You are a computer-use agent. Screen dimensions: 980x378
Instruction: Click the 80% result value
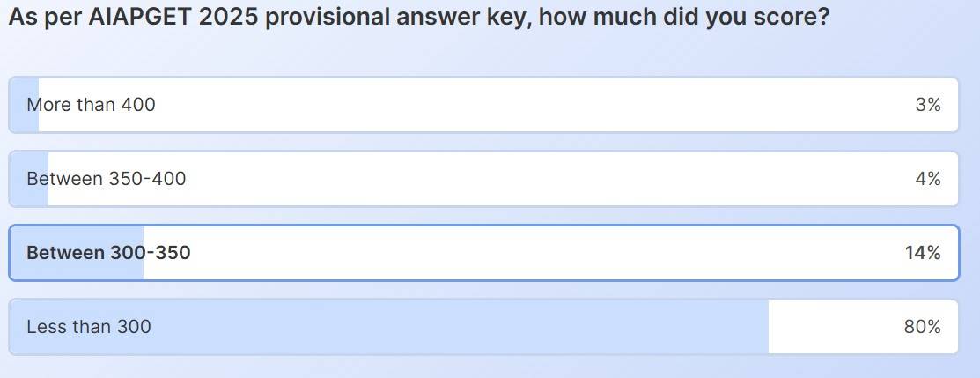click(923, 327)
